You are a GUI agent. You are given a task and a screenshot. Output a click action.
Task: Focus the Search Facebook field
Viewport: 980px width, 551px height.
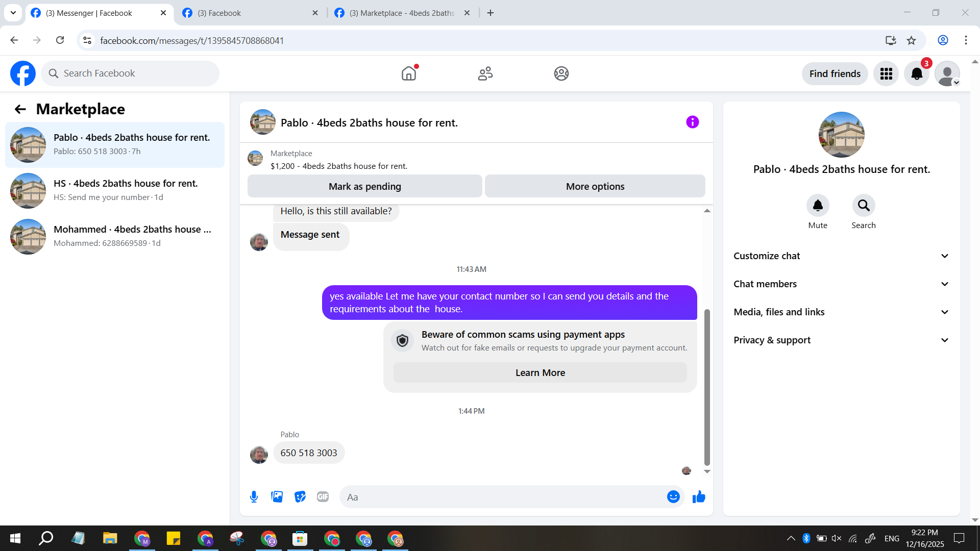pos(130,73)
